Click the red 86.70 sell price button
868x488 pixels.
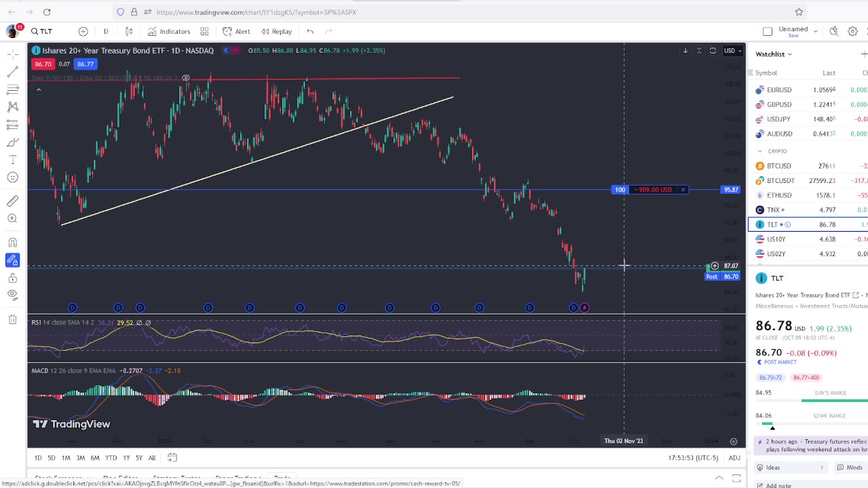click(x=43, y=64)
